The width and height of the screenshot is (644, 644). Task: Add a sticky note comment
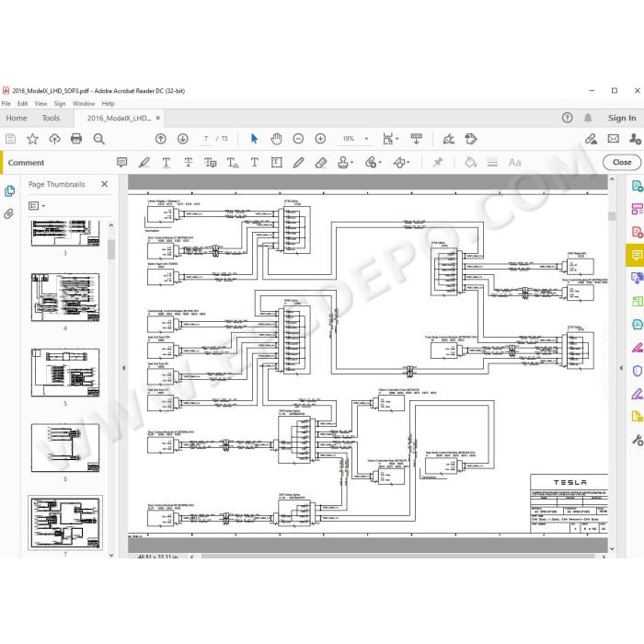click(x=121, y=162)
